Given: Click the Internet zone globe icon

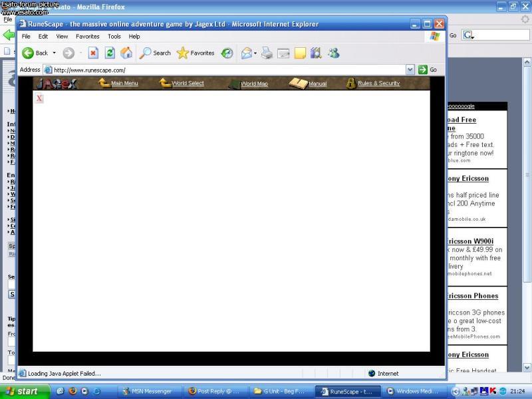Looking at the screenshot, I should click(372, 373).
